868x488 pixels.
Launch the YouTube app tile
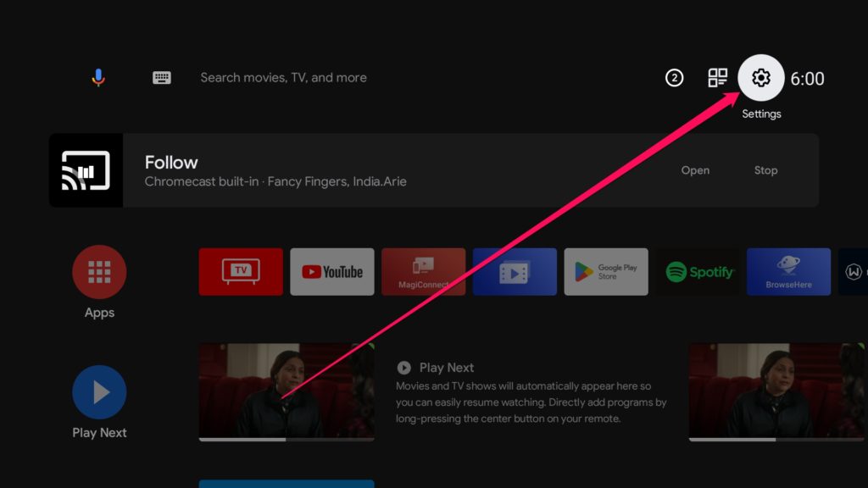(332, 272)
